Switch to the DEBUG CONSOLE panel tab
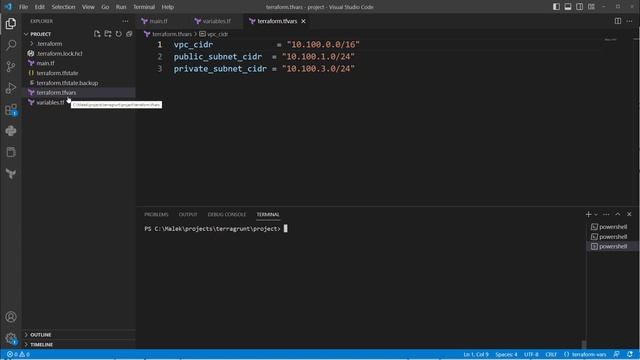 (227, 215)
